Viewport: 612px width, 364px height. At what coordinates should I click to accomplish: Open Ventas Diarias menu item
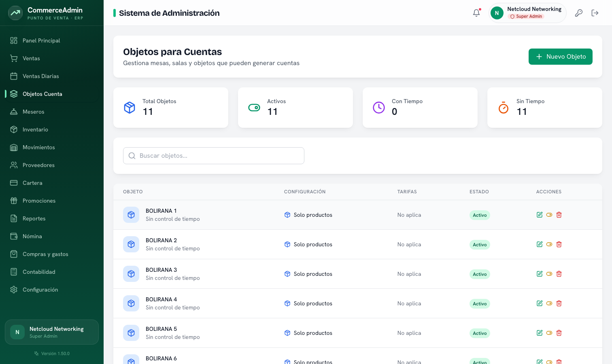52,76
